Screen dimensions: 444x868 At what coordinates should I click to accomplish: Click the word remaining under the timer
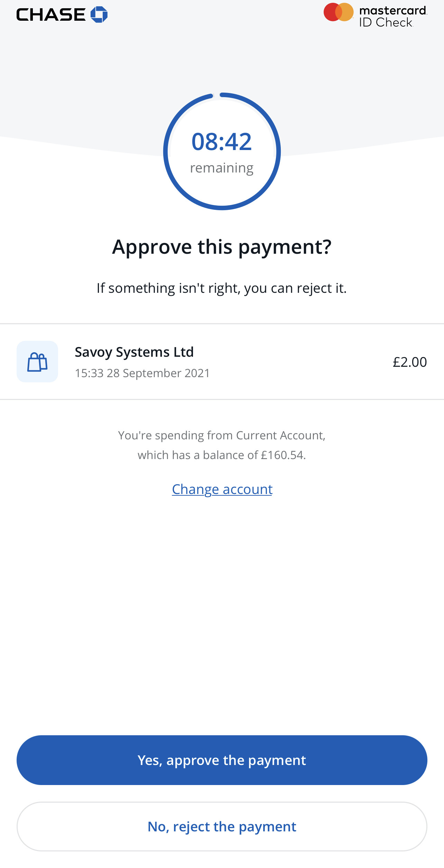[222, 168]
